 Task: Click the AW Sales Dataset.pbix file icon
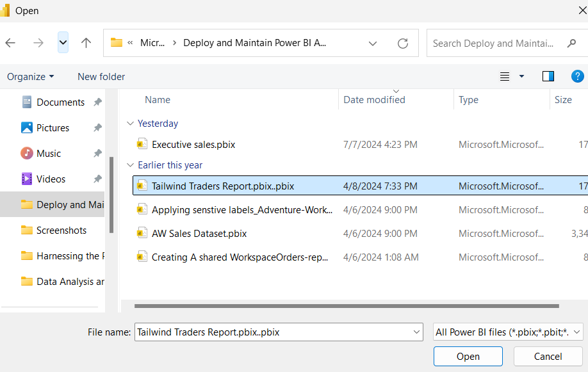pos(142,234)
